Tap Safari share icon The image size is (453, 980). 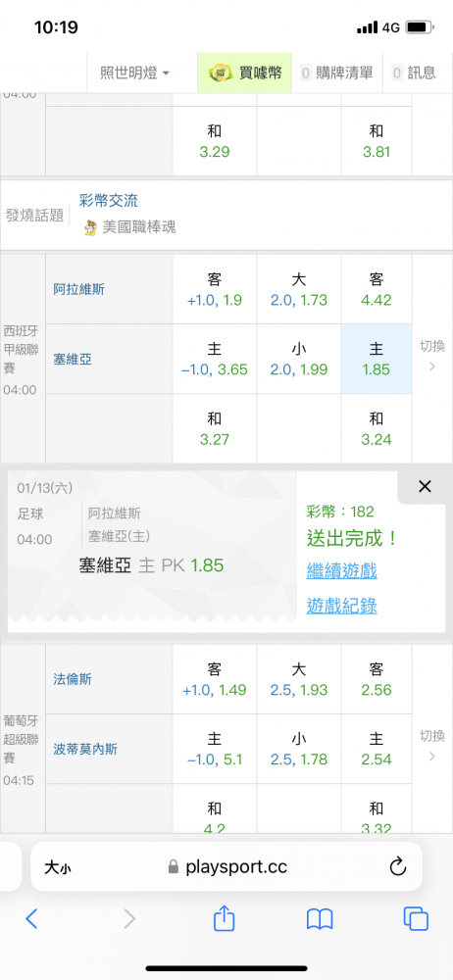[x=224, y=917]
